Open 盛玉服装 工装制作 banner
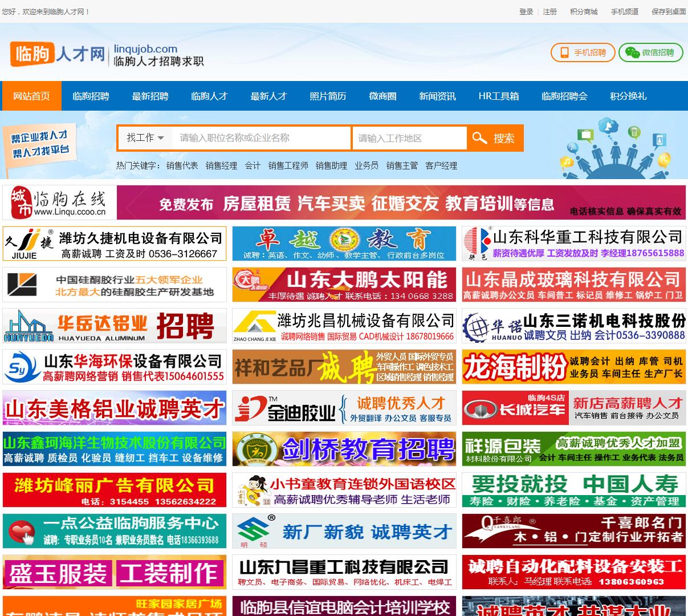Image resolution: width=688 pixels, height=616 pixels. click(115, 572)
